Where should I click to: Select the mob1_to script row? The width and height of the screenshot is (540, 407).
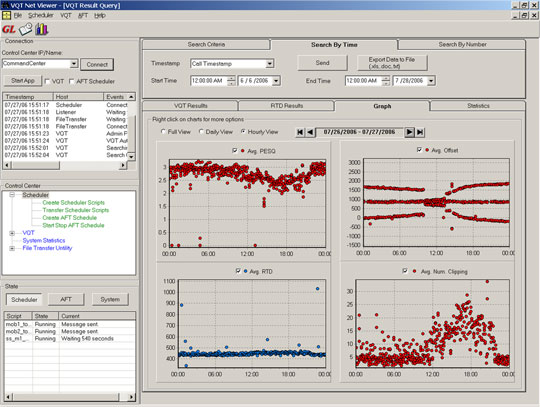pyautogui.click(x=69, y=324)
